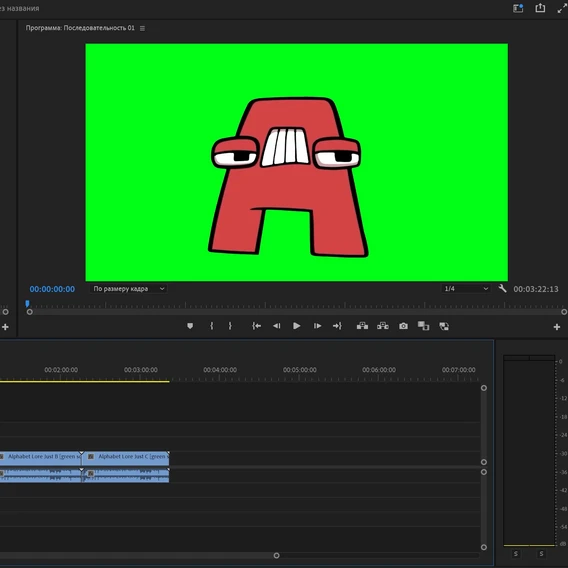Click the Mark In button
This screenshot has width=568, height=568.
(x=212, y=326)
